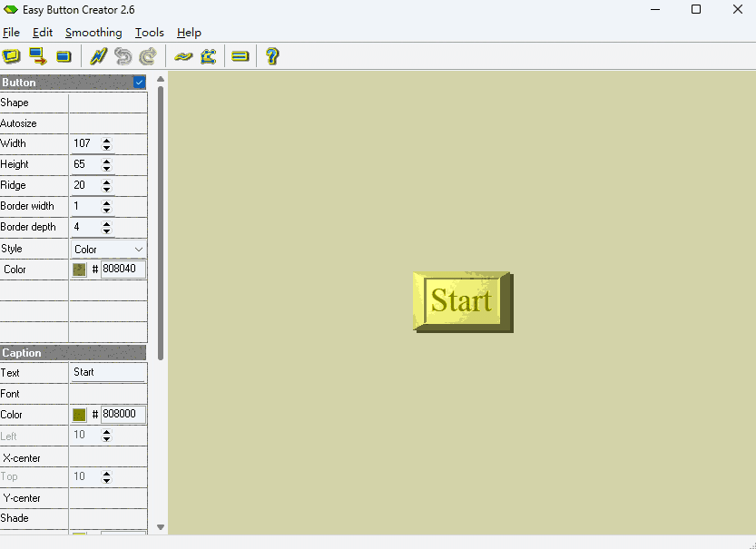Redo using the toolbar icon
This screenshot has height=549, width=756.
click(x=148, y=55)
